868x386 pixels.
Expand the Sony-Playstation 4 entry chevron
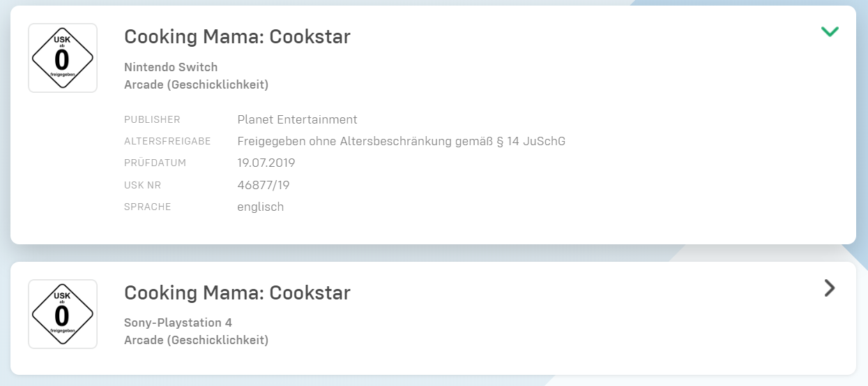click(829, 288)
